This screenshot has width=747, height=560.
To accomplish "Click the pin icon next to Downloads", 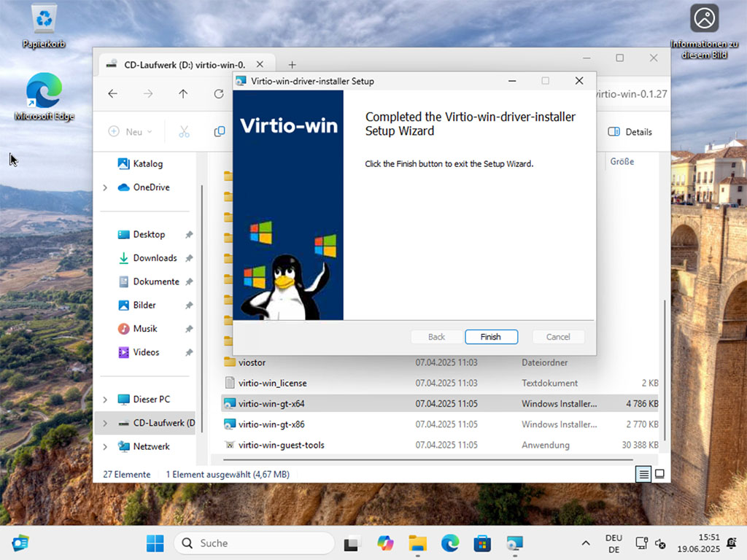I will tap(189, 258).
